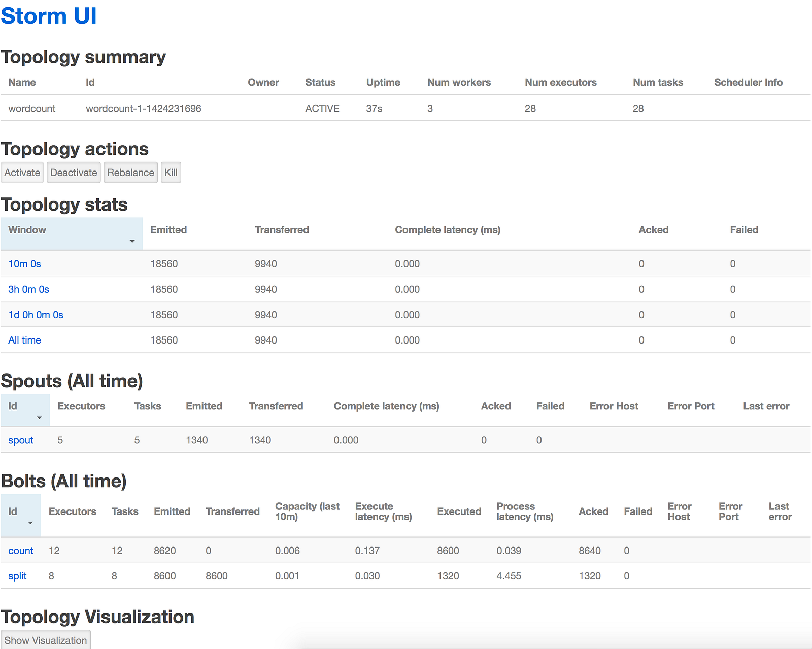
Task: Sort Bolts by Capacity (last 10m) header
Action: pos(307,511)
